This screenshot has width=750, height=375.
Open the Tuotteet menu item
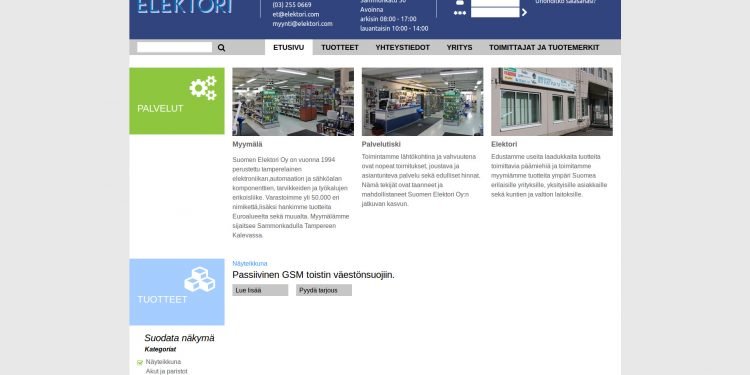pyautogui.click(x=340, y=47)
